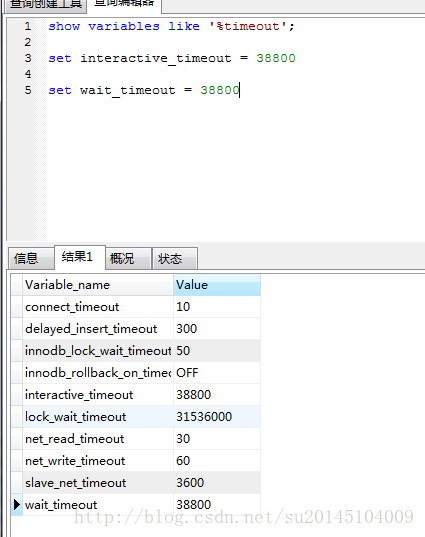This screenshot has width=425, height=537.
Task: Click the value 60 for net_write_timeout
Action: pyautogui.click(x=217, y=461)
